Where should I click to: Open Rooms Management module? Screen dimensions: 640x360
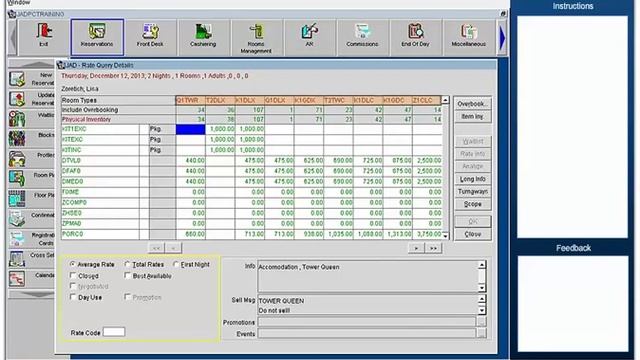point(256,37)
